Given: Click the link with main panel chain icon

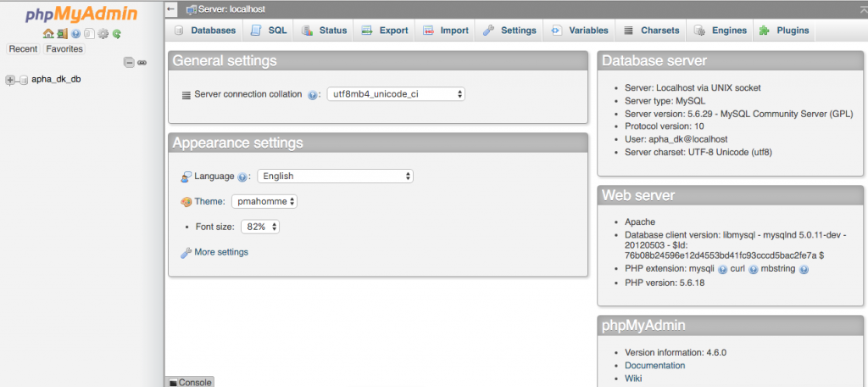Looking at the screenshot, I should tap(142, 63).
